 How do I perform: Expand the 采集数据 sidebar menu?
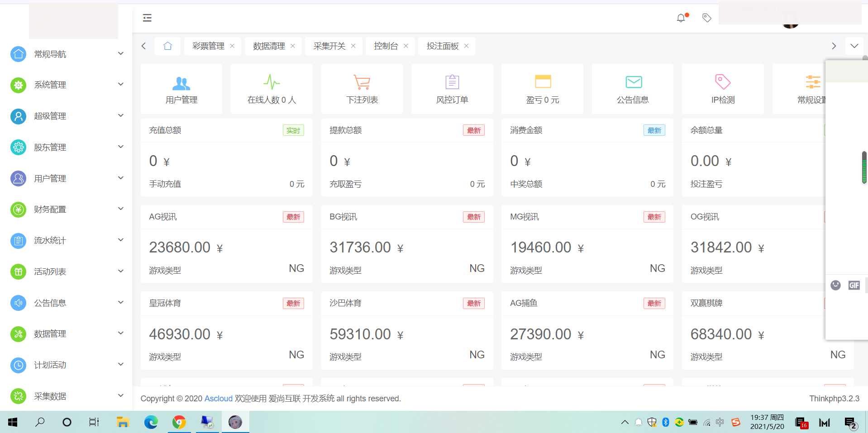click(66, 396)
